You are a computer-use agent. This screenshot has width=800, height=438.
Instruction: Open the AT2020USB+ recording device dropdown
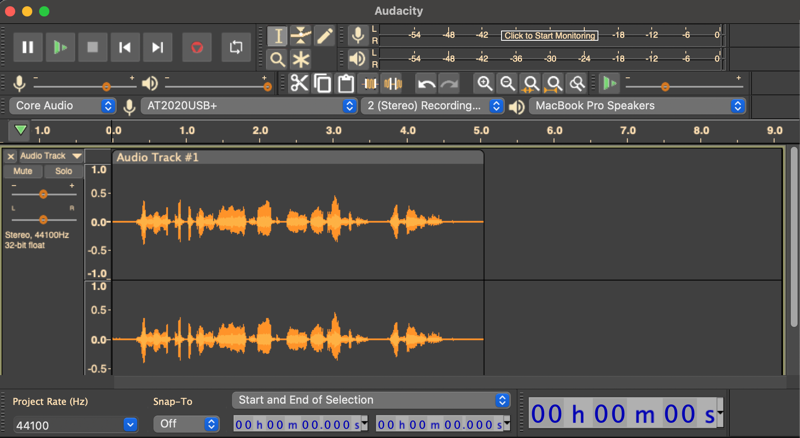pyautogui.click(x=248, y=106)
